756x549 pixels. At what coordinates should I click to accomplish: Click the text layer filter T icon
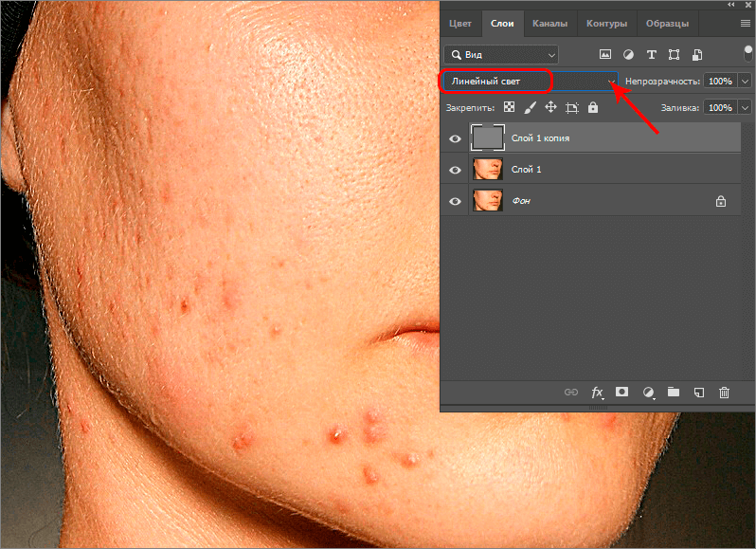point(651,54)
